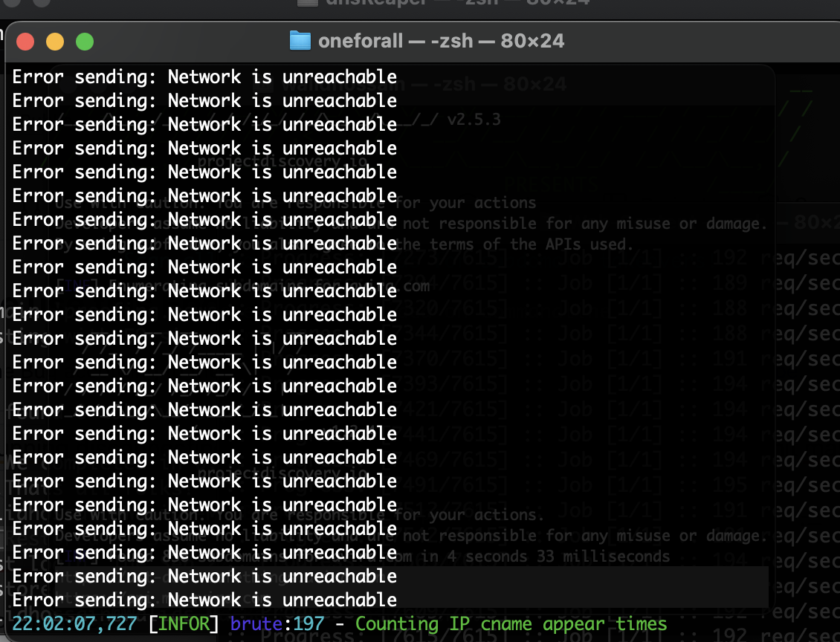Click the highlighted error line near the bottom
840x642 pixels.
[x=203, y=576]
